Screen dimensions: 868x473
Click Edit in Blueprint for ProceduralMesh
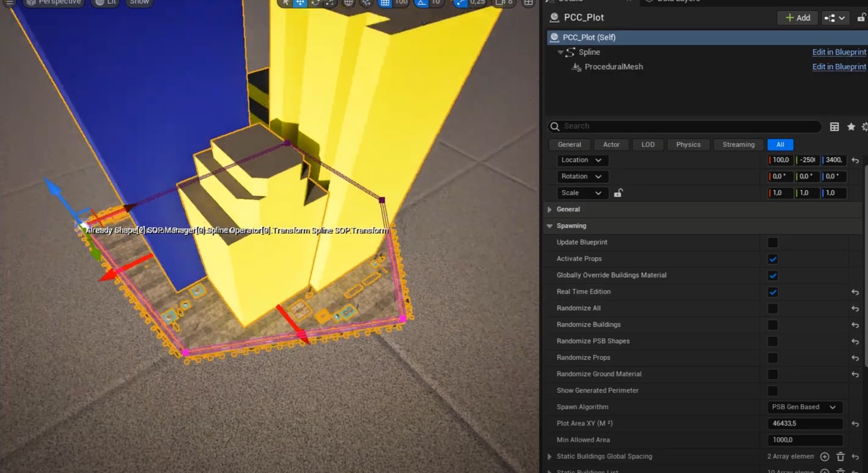click(839, 67)
